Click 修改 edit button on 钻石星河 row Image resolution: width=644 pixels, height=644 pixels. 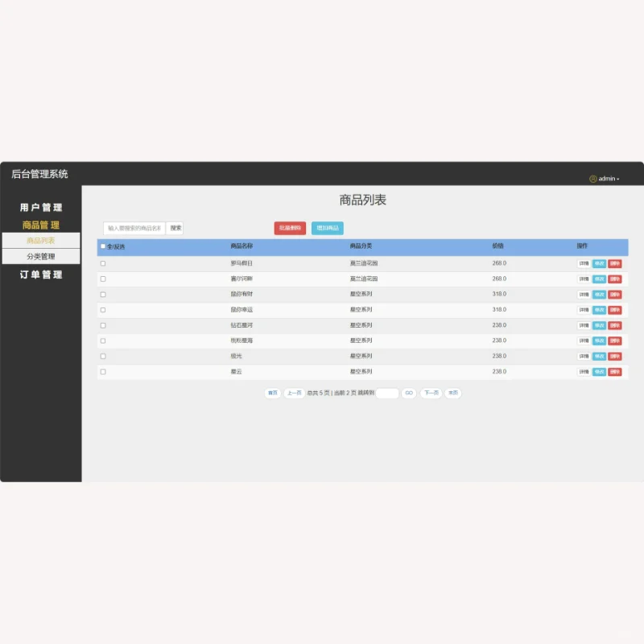point(601,325)
